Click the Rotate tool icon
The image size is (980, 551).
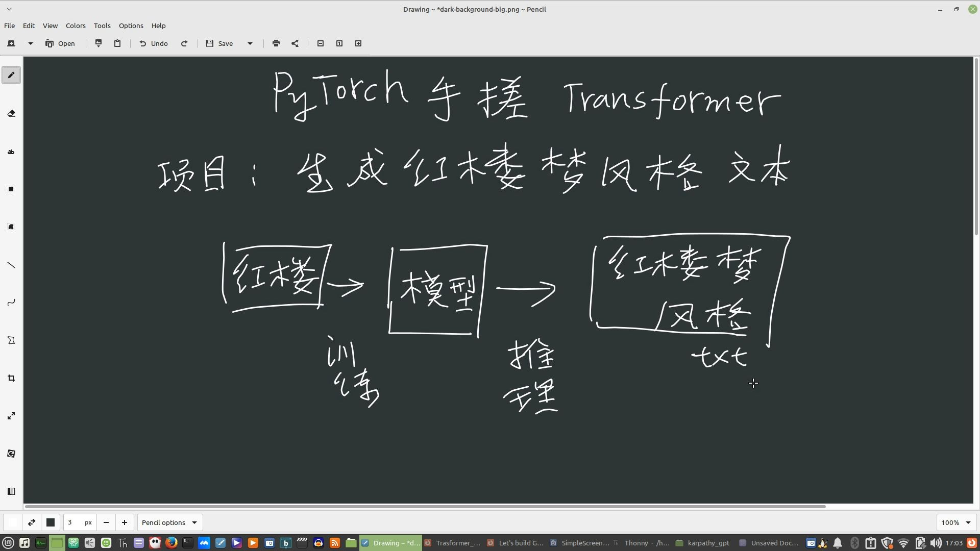pos(11,454)
